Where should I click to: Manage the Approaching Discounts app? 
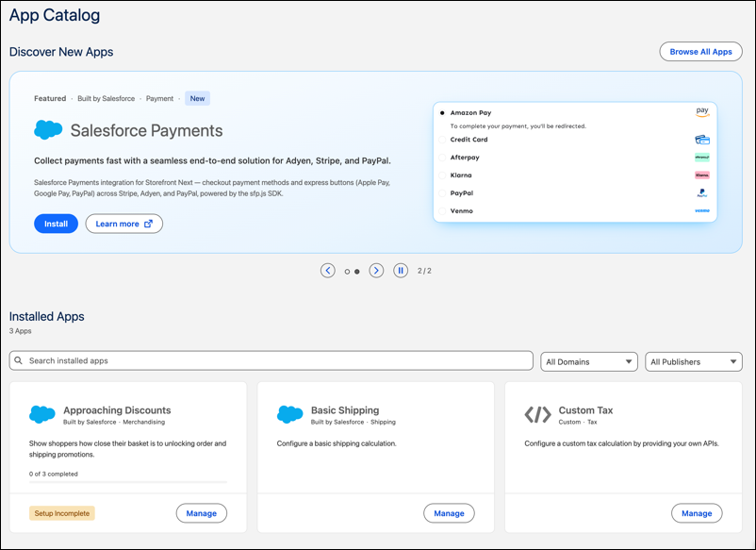point(202,513)
